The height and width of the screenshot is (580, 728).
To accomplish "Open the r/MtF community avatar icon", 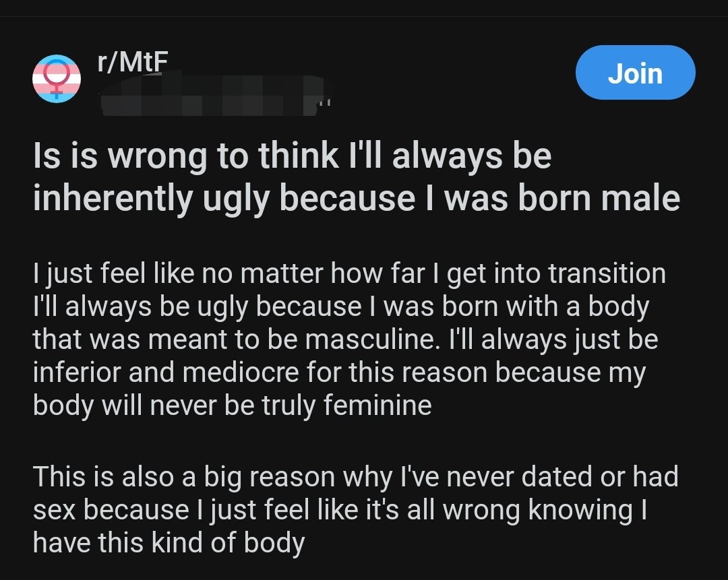I will point(56,78).
